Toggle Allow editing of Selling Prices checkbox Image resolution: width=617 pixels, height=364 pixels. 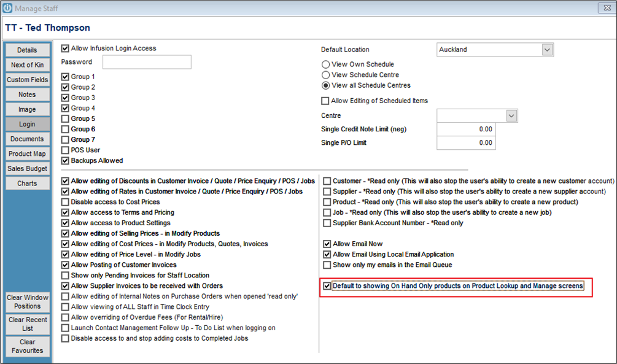coord(65,234)
